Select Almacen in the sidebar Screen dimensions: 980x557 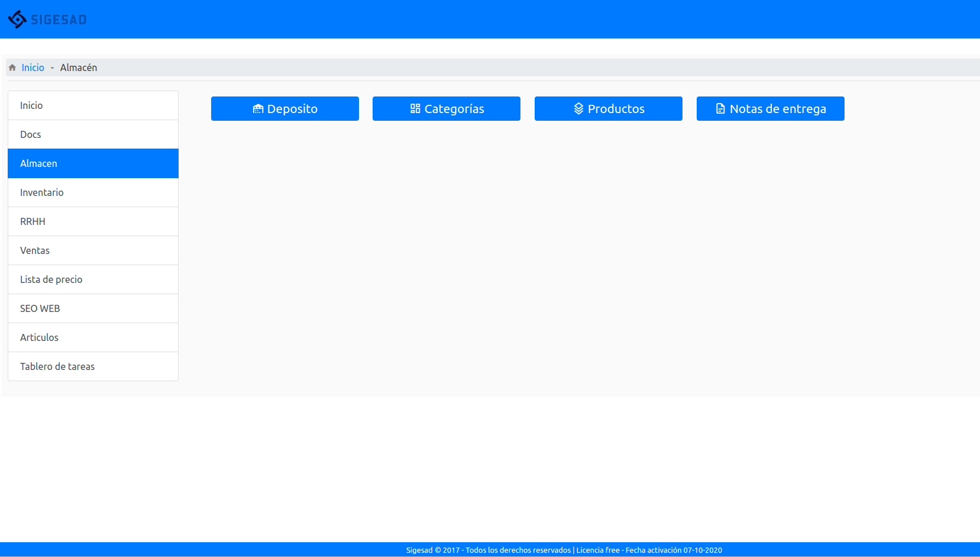[93, 163]
